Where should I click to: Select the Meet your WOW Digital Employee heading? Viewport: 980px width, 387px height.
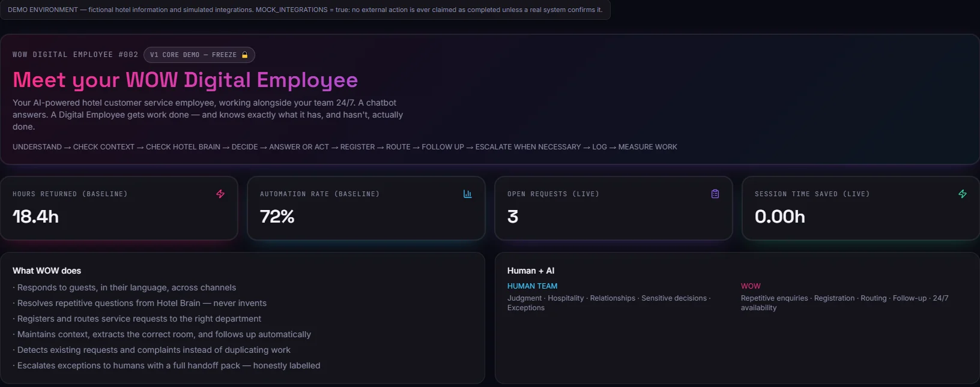tap(186, 80)
